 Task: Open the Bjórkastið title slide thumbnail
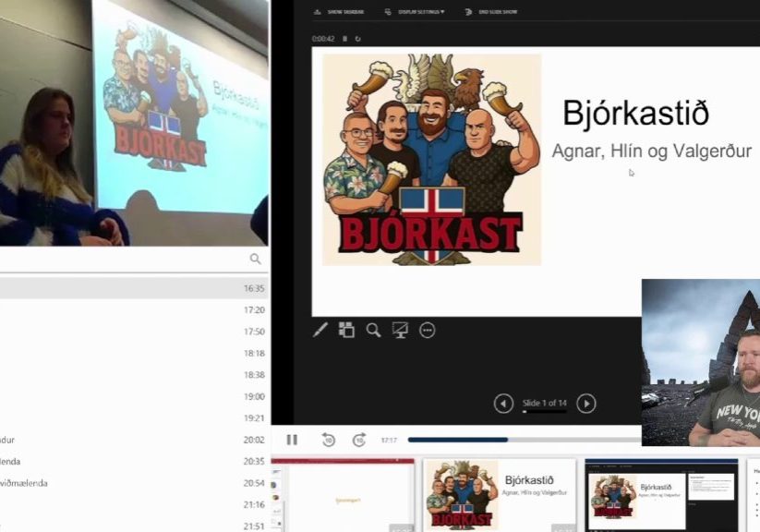tap(500, 495)
